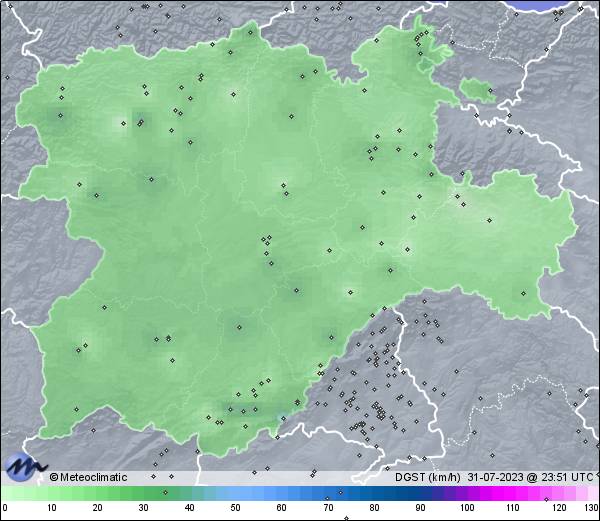Click the 60 scale label
This screenshot has height=521, width=600.
coord(282,508)
